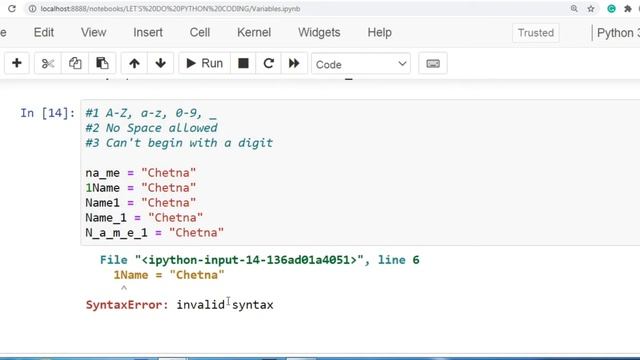Click the localhost URL address bar

[x=170, y=9]
